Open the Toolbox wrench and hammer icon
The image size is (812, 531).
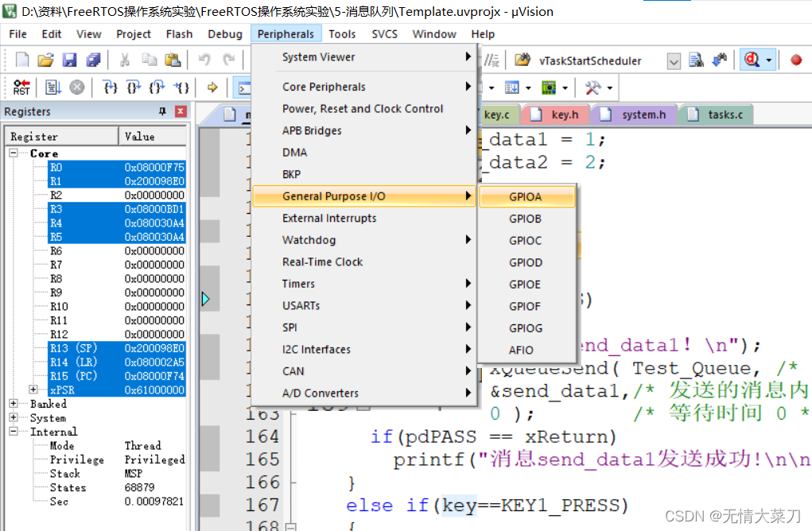(593, 87)
